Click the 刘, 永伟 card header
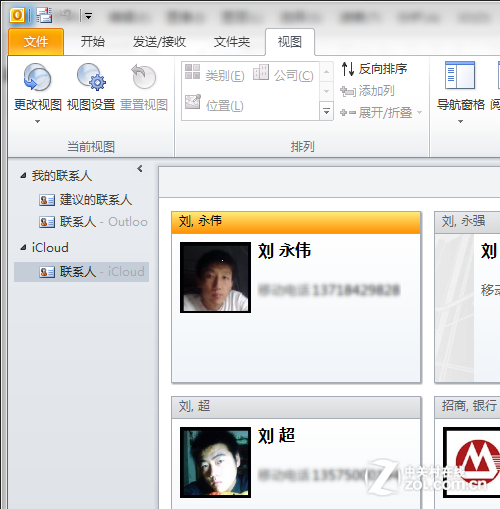 pyautogui.click(x=296, y=222)
